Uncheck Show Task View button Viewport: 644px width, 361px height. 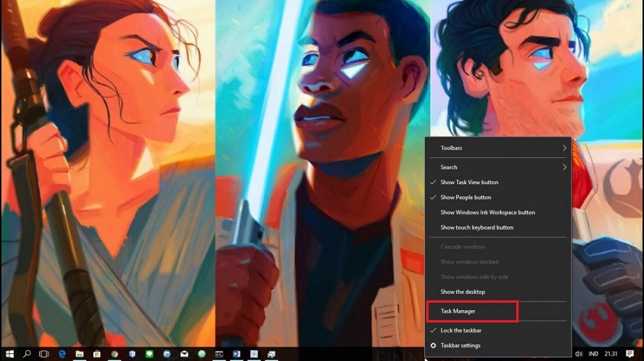(x=469, y=182)
